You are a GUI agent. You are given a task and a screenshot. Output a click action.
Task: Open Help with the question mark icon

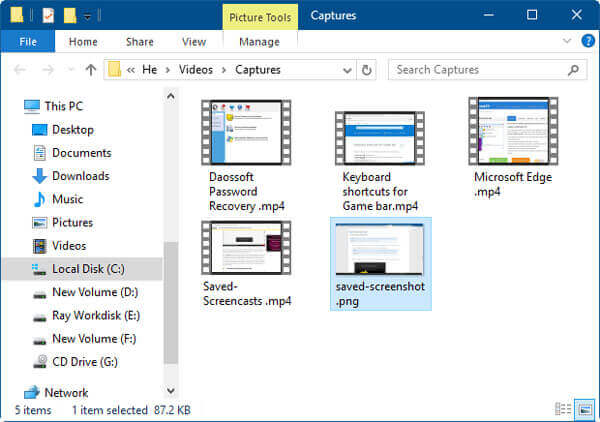tap(588, 41)
